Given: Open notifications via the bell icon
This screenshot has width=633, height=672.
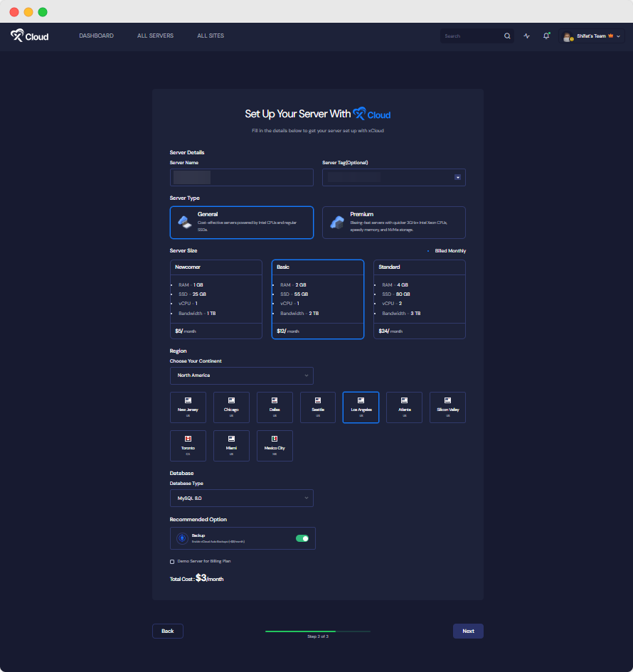Looking at the screenshot, I should (546, 36).
